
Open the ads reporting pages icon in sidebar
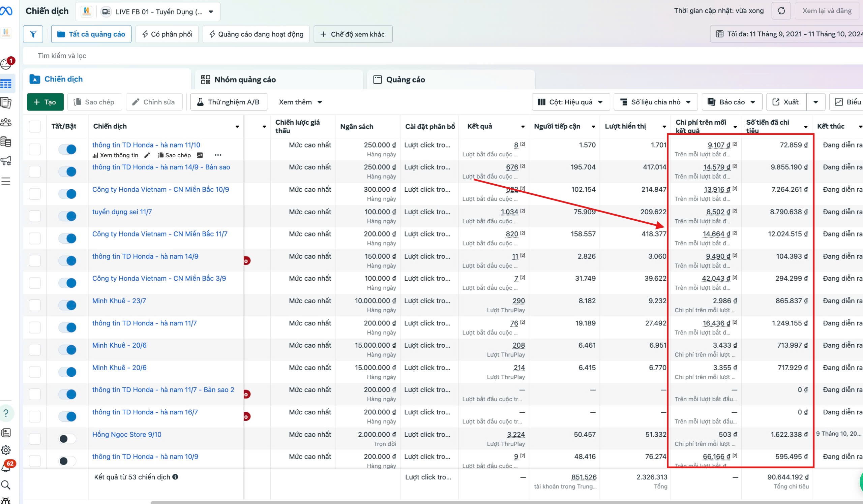point(6,103)
